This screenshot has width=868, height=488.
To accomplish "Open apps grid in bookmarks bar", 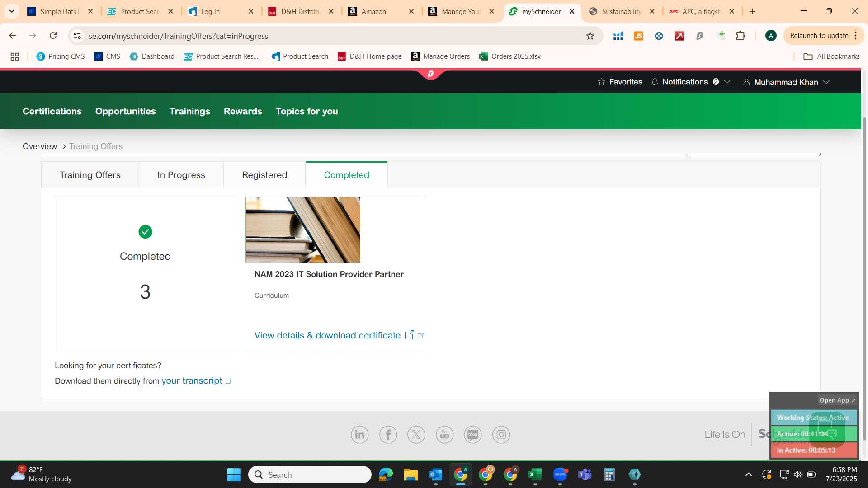I will [14, 56].
